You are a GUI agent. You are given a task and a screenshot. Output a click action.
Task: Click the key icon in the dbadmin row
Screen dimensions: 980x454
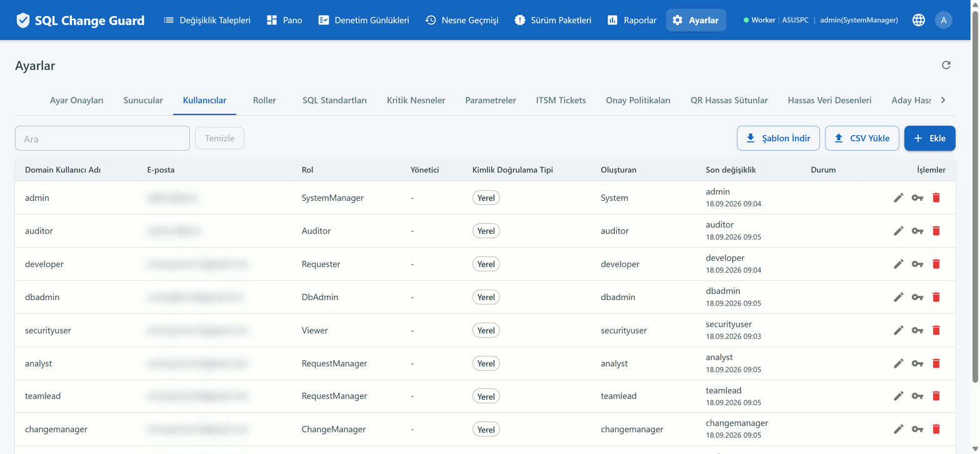pyautogui.click(x=917, y=297)
